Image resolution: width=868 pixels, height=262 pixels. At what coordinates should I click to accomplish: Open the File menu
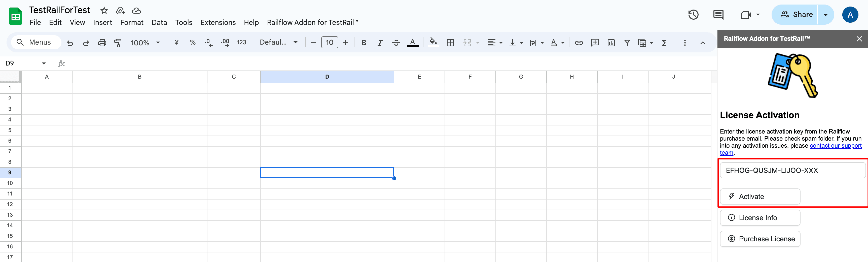[x=35, y=23]
